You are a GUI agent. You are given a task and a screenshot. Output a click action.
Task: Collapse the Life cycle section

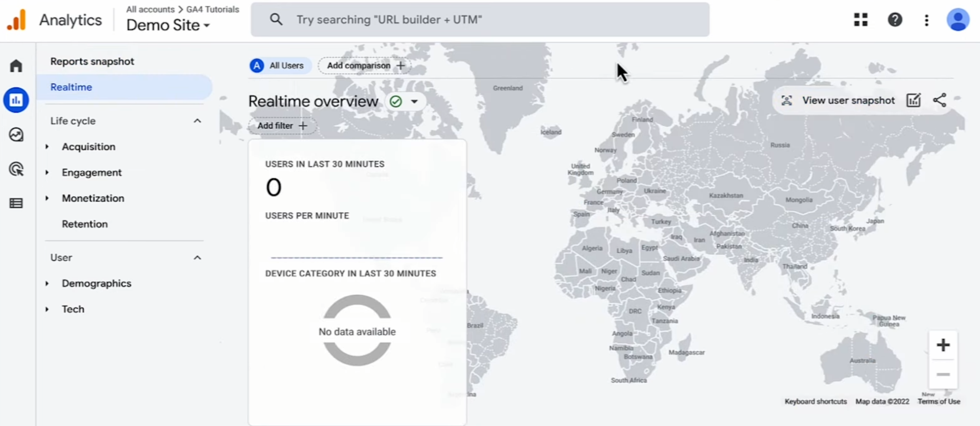pos(197,121)
